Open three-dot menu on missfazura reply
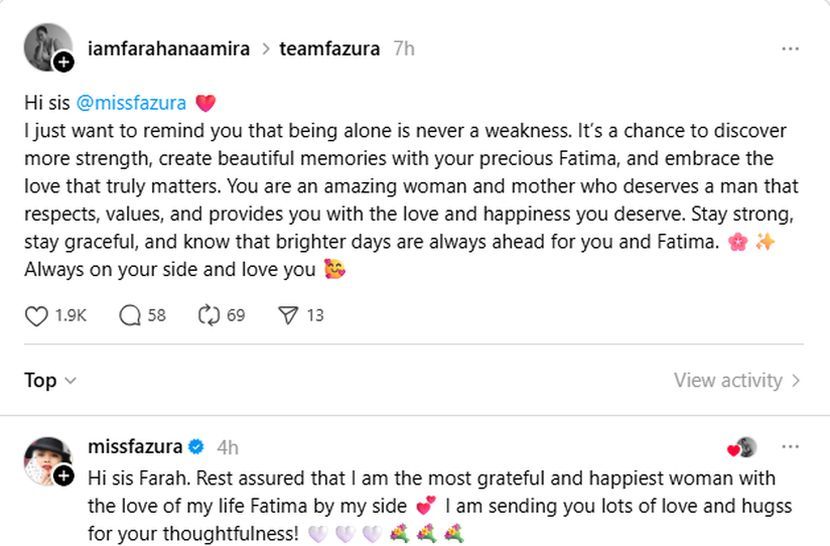Image resolution: width=830 pixels, height=546 pixels. [x=790, y=447]
